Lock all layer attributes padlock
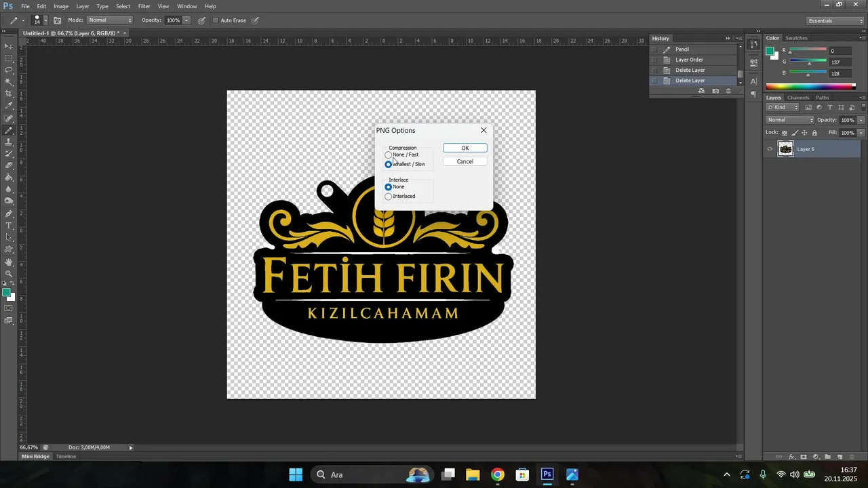868x488 pixels. [814, 133]
